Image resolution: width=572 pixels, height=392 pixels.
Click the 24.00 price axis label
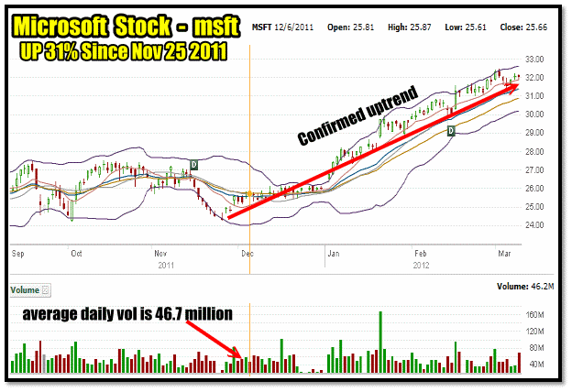534,225
